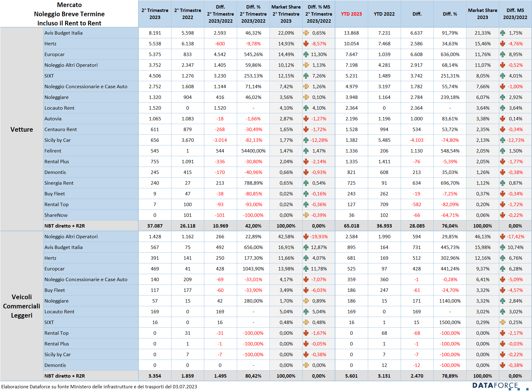Click the '1043,90%' cell for Europcar vans
This screenshot has width=532, height=392.
[x=253, y=269]
